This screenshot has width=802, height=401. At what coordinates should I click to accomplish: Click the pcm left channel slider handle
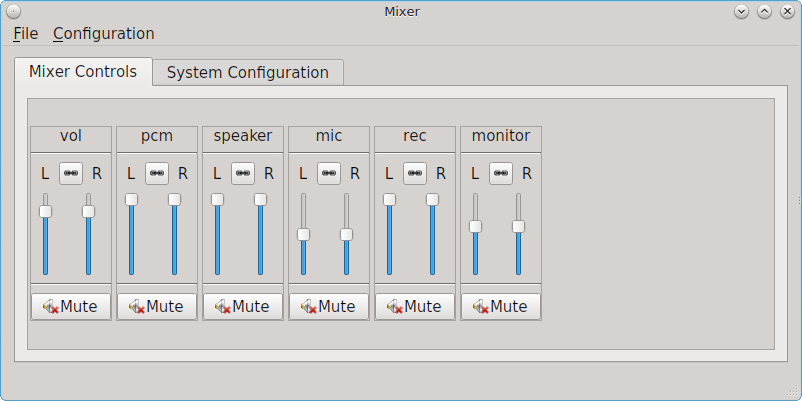click(131, 199)
